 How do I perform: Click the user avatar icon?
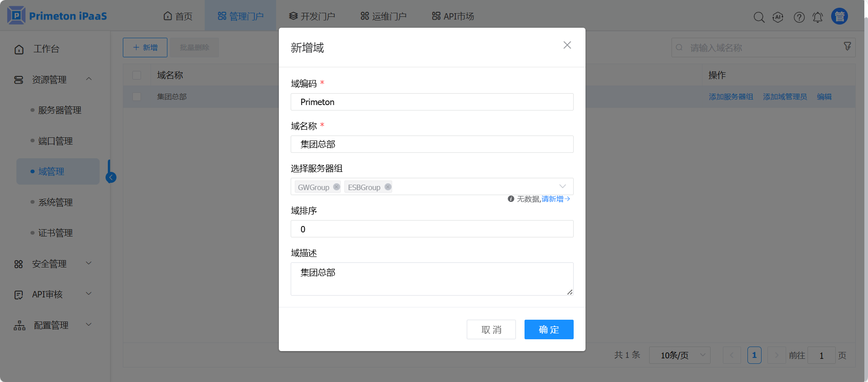839,16
